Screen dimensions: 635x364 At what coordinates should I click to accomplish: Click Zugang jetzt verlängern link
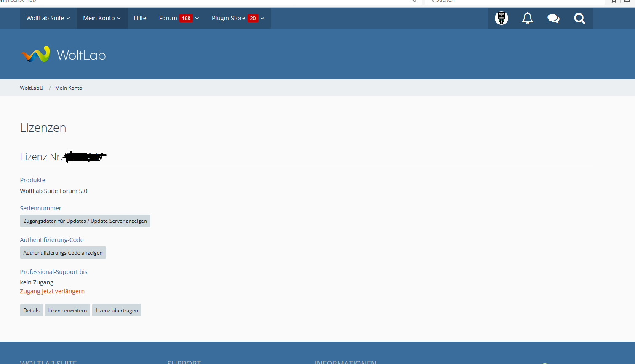(x=52, y=291)
